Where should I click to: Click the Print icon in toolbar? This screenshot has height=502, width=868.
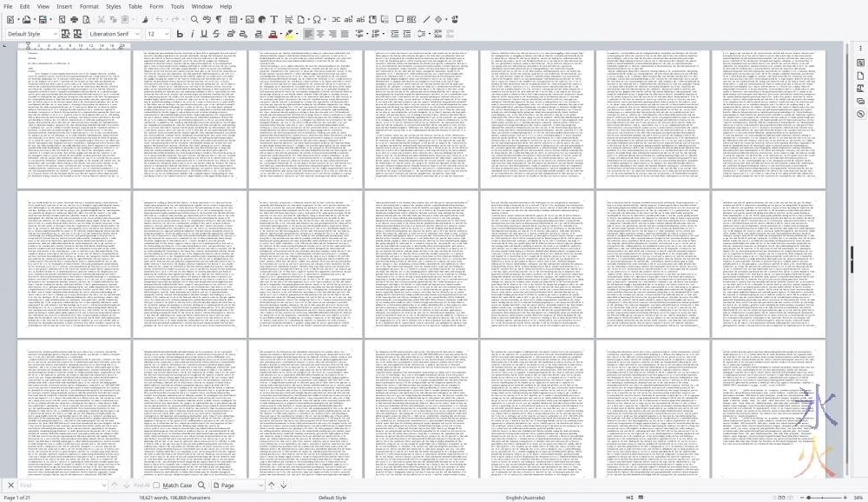pyautogui.click(x=74, y=19)
